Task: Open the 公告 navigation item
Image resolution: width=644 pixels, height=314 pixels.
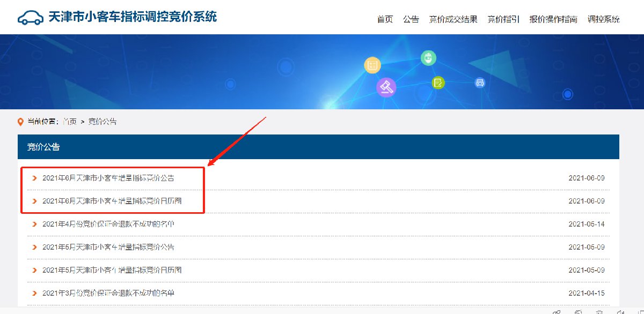Action: [x=411, y=19]
